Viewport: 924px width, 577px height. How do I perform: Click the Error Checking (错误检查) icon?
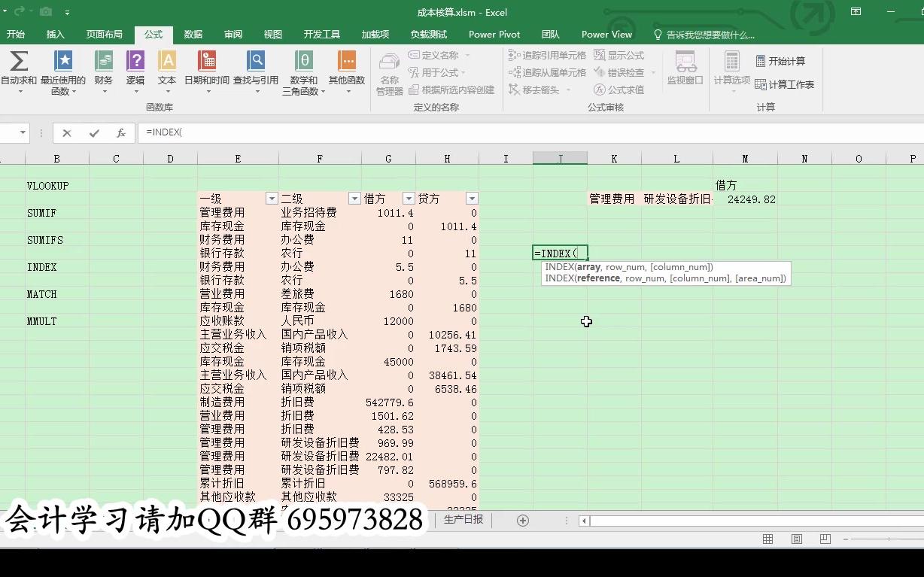pos(622,72)
